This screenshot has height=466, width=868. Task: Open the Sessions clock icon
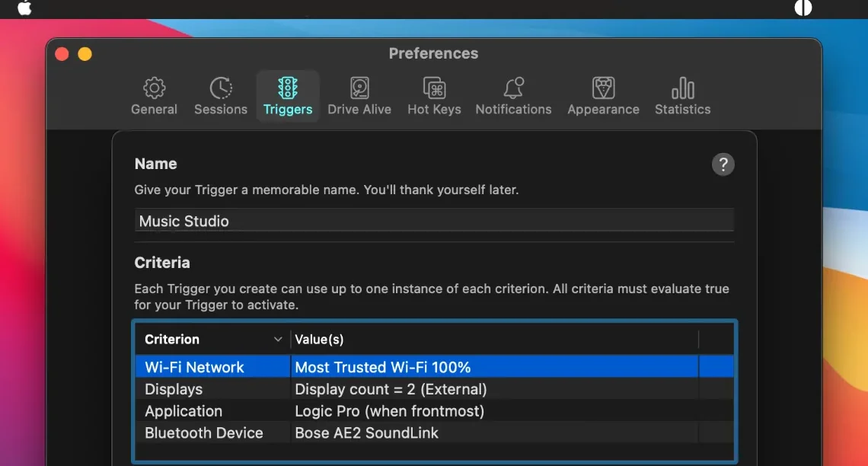point(220,88)
